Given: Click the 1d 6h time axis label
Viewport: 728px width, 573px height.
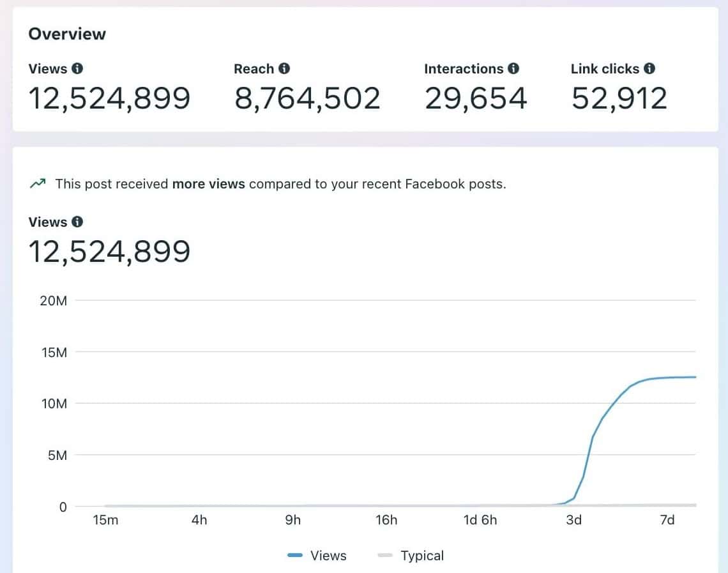Looking at the screenshot, I should click(480, 520).
